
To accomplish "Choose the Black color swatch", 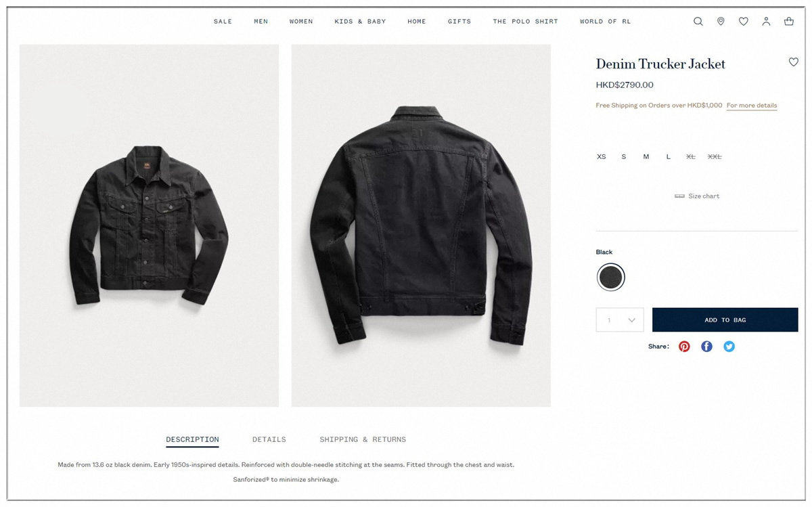I will (x=611, y=278).
